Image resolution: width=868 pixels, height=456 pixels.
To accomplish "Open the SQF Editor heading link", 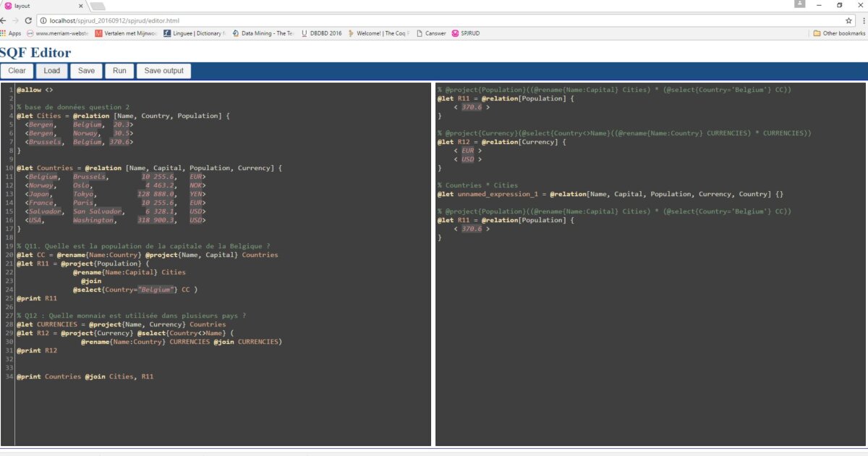I will (x=35, y=52).
